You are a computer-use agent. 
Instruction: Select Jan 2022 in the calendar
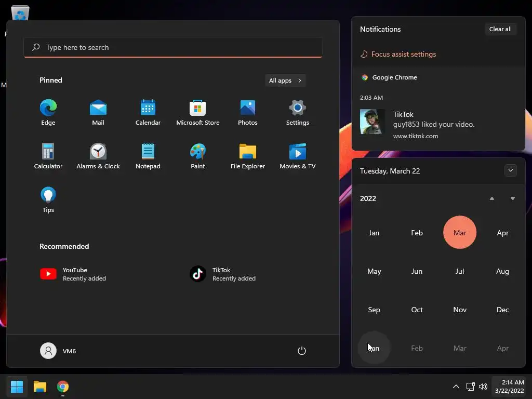(374, 233)
